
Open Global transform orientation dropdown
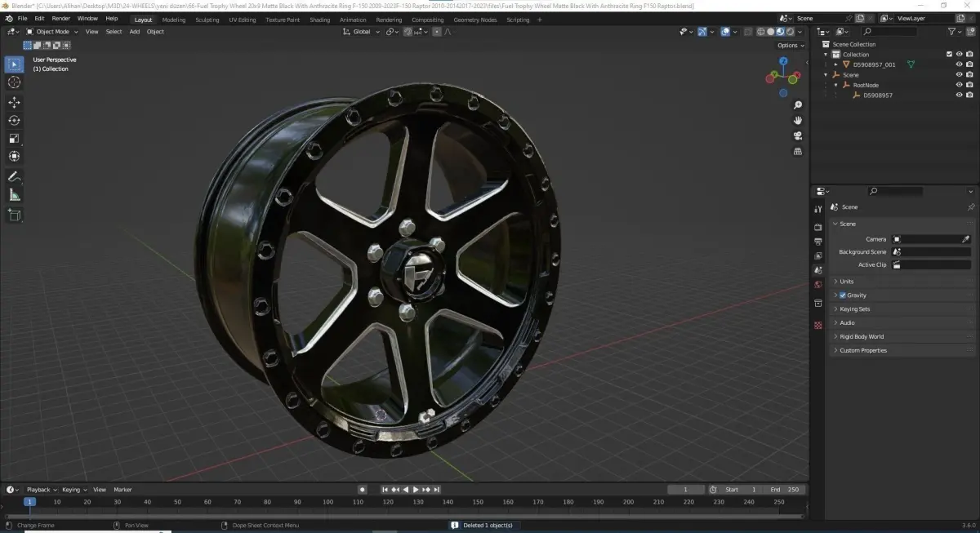coord(362,32)
